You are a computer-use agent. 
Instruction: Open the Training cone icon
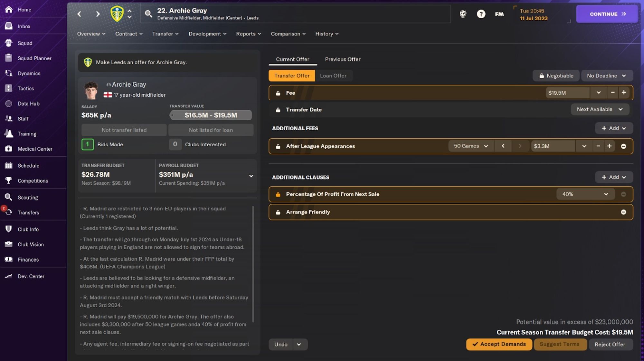pyautogui.click(x=9, y=133)
